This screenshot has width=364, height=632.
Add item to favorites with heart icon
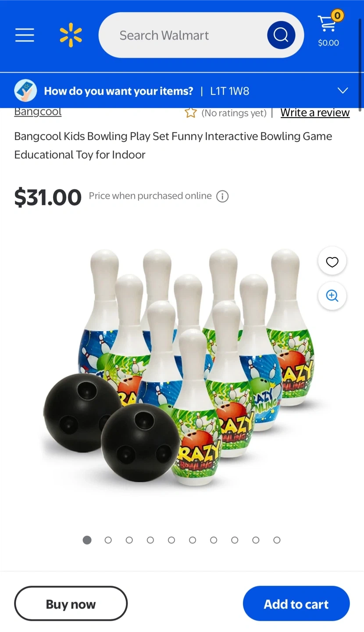[x=332, y=262]
